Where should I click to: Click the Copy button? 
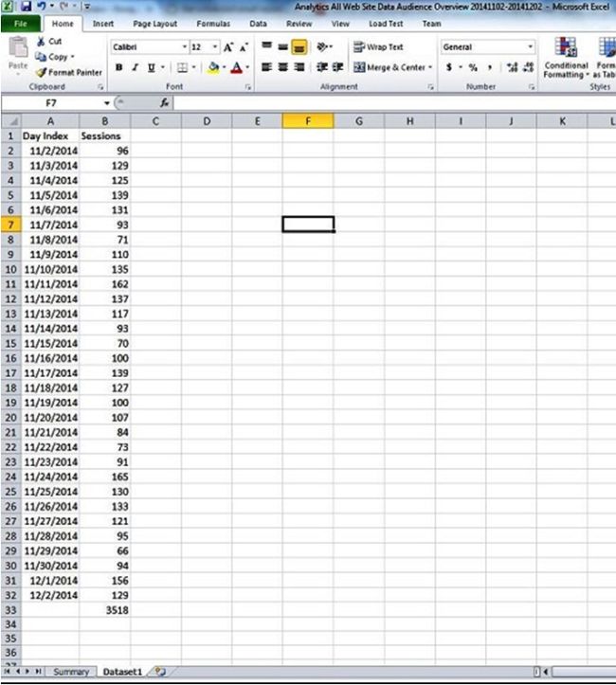[52, 57]
